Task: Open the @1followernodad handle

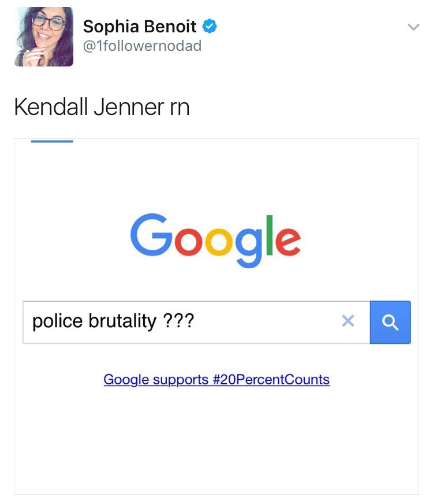Action: (142, 46)
